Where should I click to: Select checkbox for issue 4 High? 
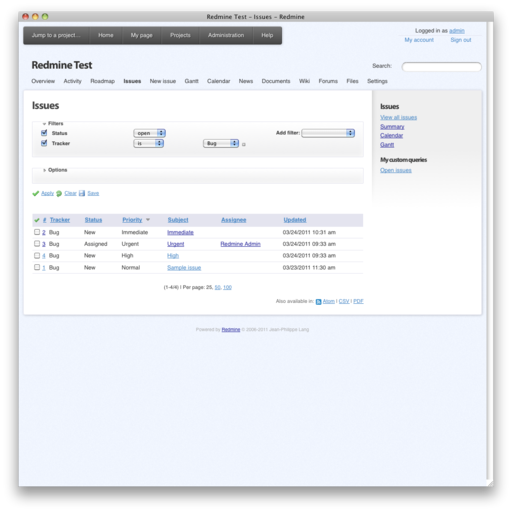click(37, 256)
